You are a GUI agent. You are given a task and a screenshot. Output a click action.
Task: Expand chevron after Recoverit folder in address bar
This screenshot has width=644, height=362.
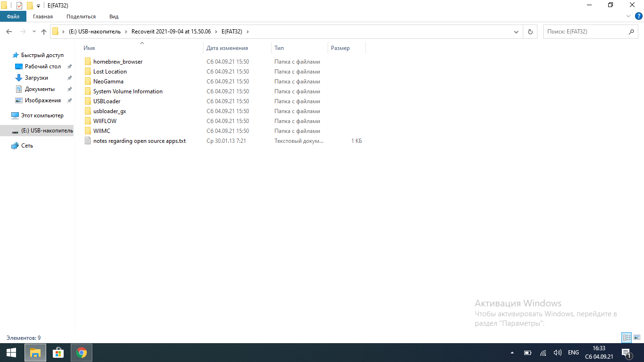215,32
